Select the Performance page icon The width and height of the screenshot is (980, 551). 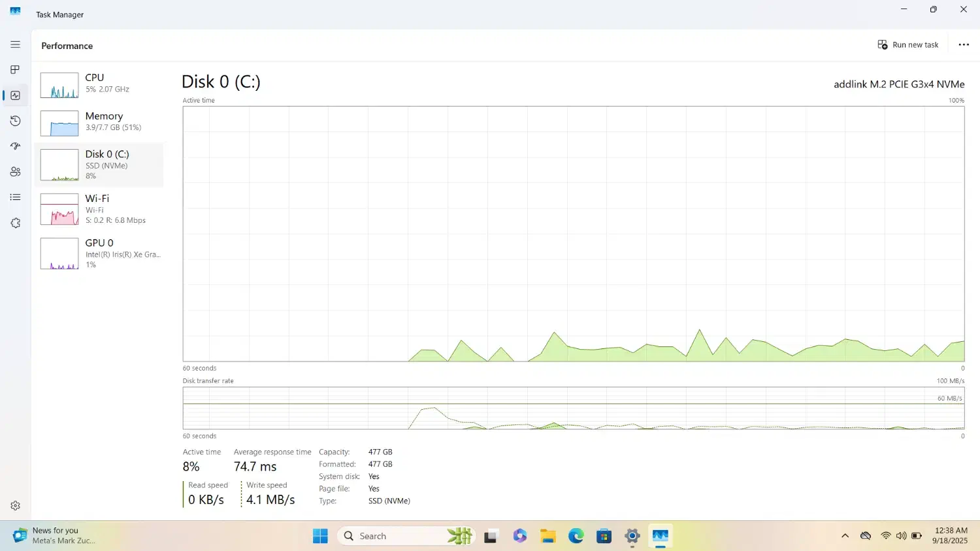tap(16, 95)
